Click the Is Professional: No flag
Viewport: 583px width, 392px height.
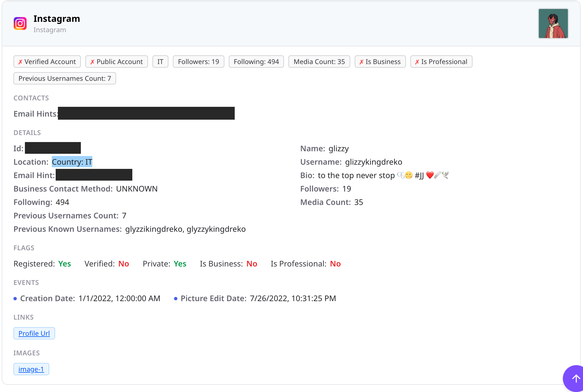(305, 264)
